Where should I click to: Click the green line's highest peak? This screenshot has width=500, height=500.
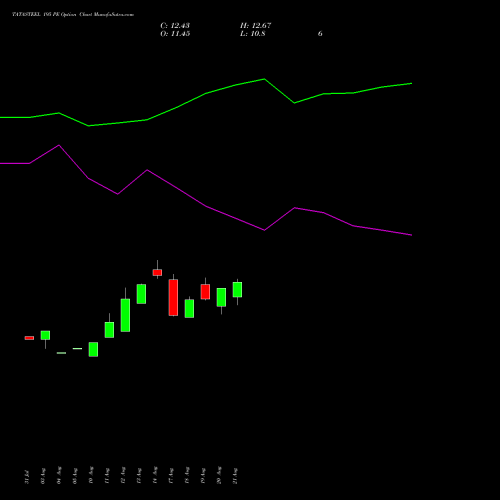pos(264,79)
